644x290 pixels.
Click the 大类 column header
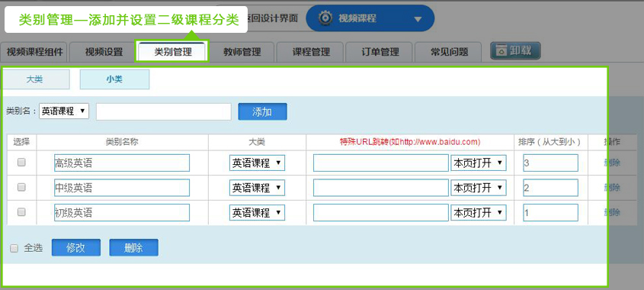coord(257,142)
